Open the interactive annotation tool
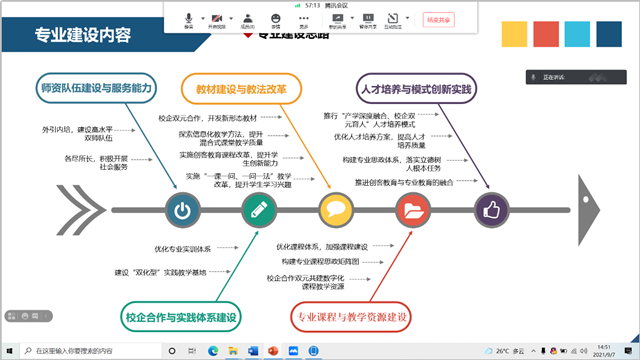The height and width of the screenshot is (360, 640). [393, 20]
